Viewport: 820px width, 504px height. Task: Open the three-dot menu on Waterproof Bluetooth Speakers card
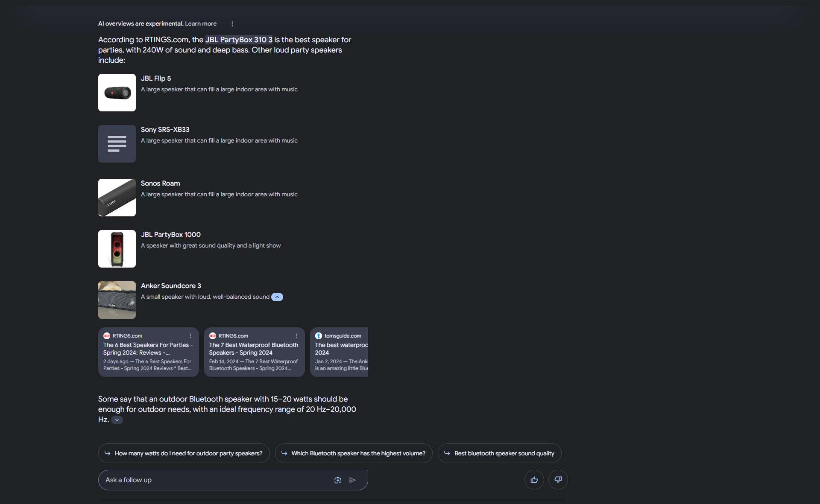point(296,336)
